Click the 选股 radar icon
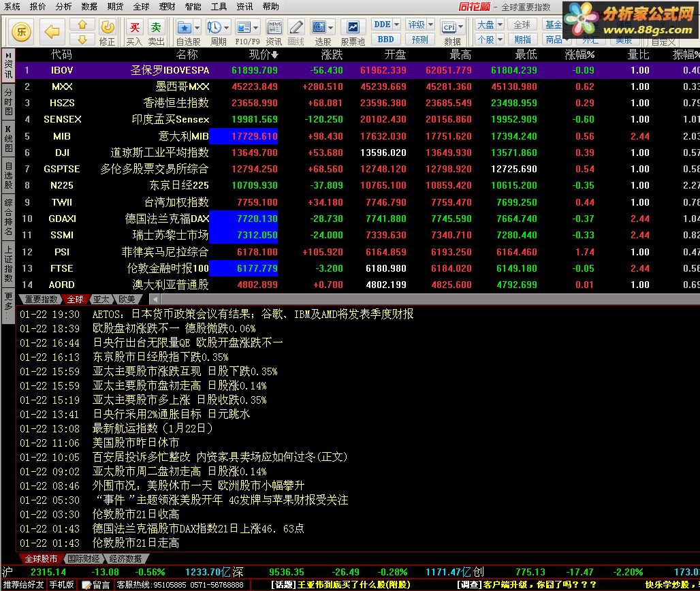This screenshot has height=591, width=700. click(319, 28)
